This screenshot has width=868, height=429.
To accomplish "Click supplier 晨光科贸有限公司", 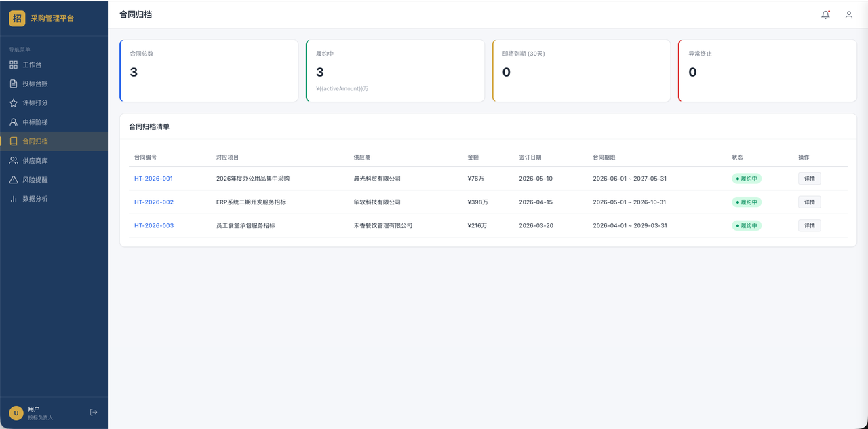I will tap(377, 179).
